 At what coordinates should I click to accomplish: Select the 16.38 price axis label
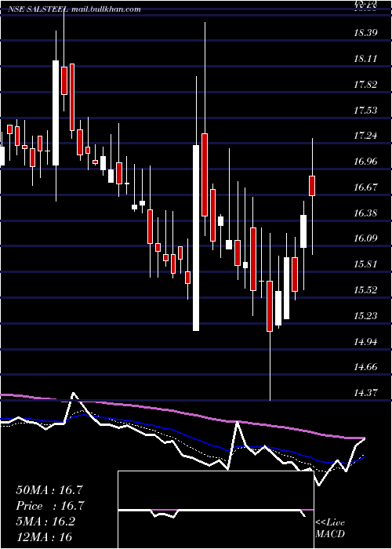pyautogui.click(x=365, y=213)
